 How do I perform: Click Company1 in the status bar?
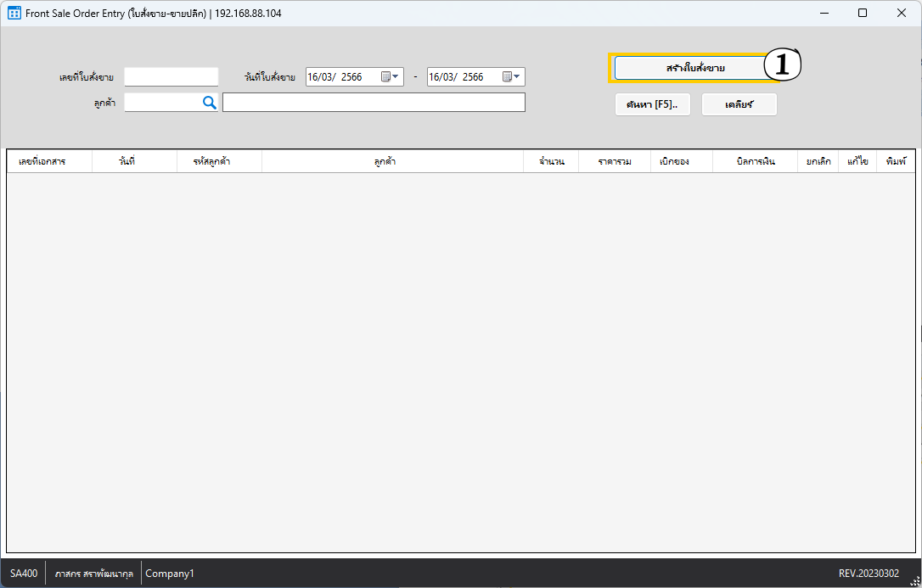click(x=170, y=574)
